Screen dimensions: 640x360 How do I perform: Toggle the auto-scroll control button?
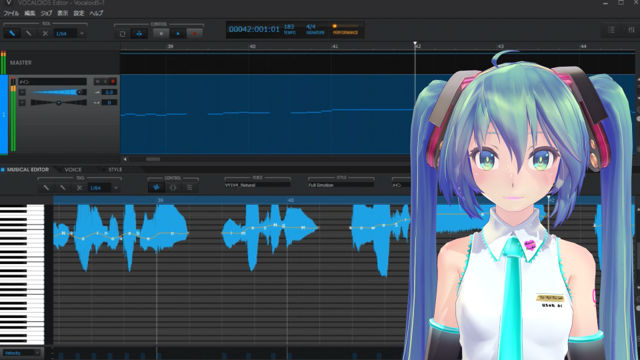coord(139,33)
